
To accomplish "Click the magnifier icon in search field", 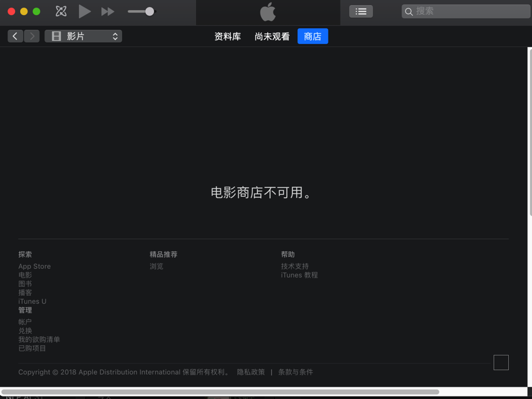I will (409, 11).
